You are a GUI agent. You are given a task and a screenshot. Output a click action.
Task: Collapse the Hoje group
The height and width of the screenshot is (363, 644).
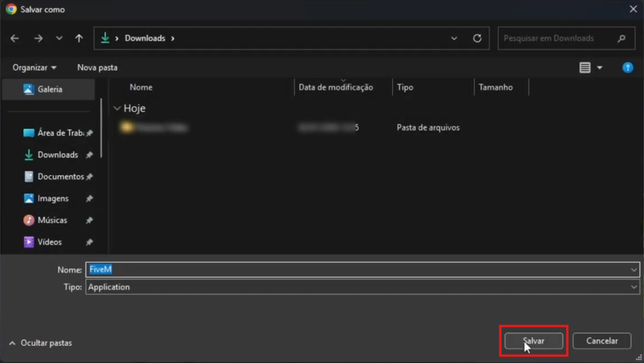117,108
